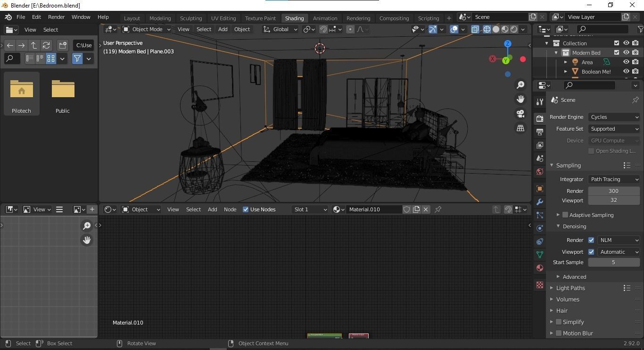The height and width of the screenshot is (350, 644).
Task: Enable the Adaptive Sampling checkbox
Action: (565, 215)
